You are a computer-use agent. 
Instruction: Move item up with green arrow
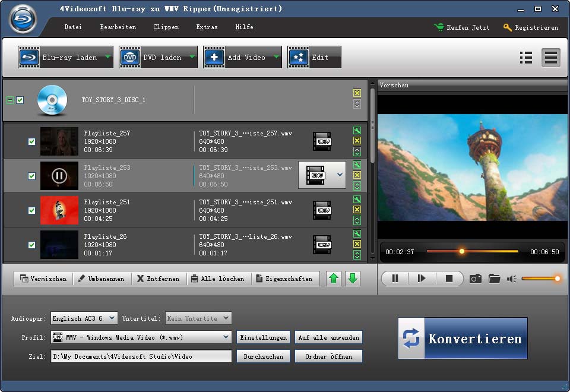(x=334, y=279)
